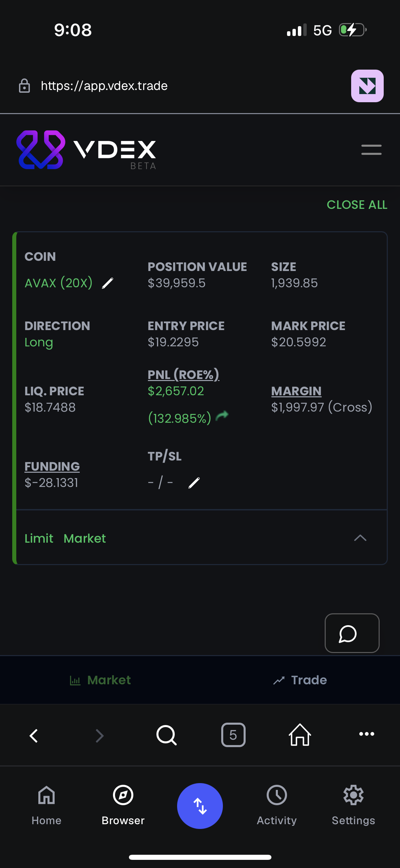
Task: Edit TP/SL with pencil icon
Action: 194,483
